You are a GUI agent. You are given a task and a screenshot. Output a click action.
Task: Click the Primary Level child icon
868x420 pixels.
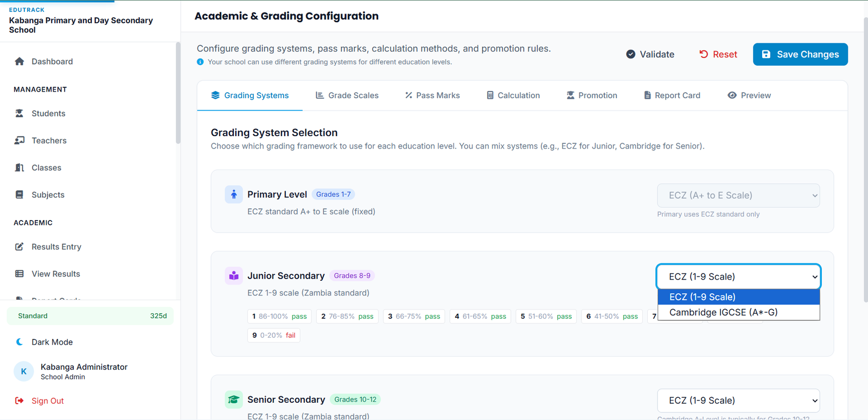click(x=234, y=194)
